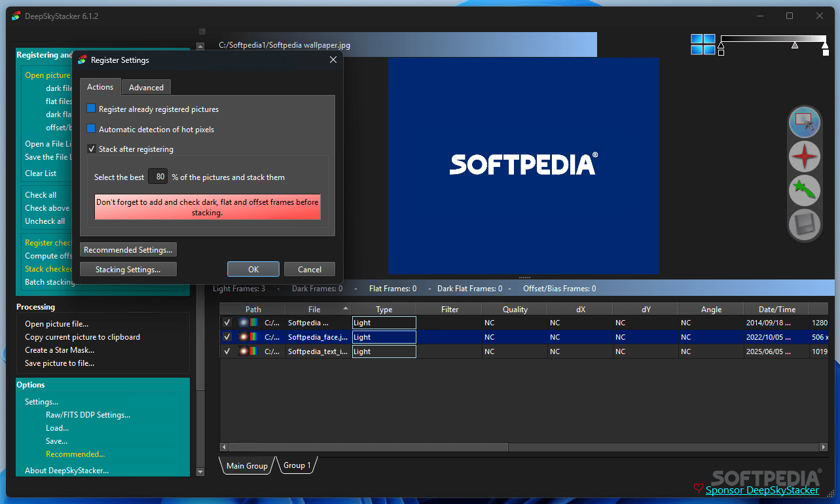
Task: Click the star icon in the Softpedia_text row
Action: [244, 351]
